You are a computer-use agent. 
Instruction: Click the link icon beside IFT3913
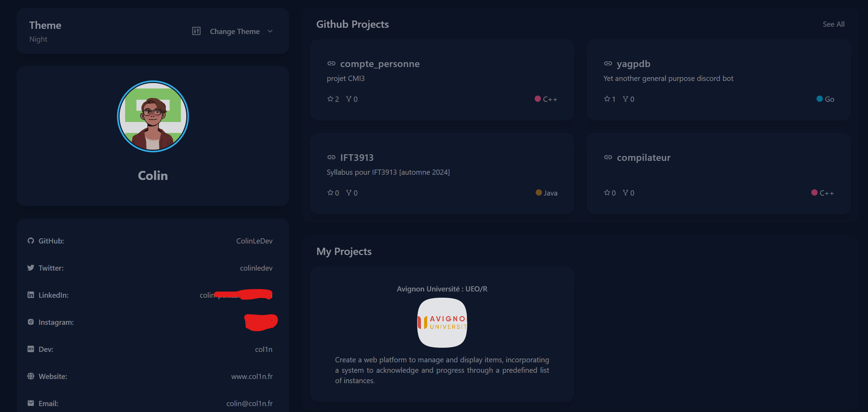331,157
